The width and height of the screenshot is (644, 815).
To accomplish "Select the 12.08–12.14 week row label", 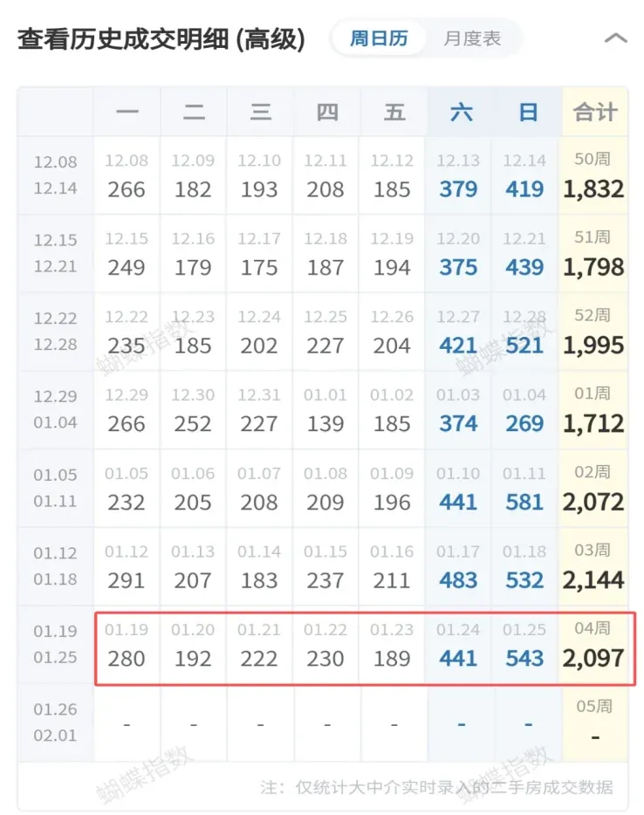I will click(x=56, y=175).
